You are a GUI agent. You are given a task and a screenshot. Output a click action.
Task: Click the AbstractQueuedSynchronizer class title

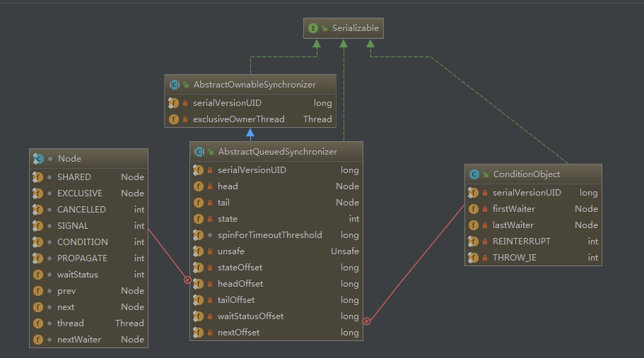[277, 152]
